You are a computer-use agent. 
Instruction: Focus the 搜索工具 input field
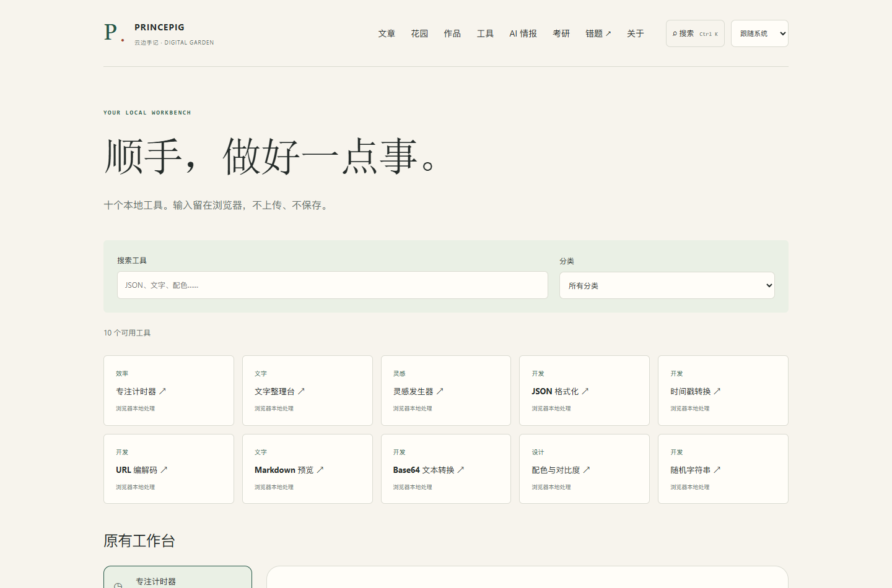coord(333,285)
